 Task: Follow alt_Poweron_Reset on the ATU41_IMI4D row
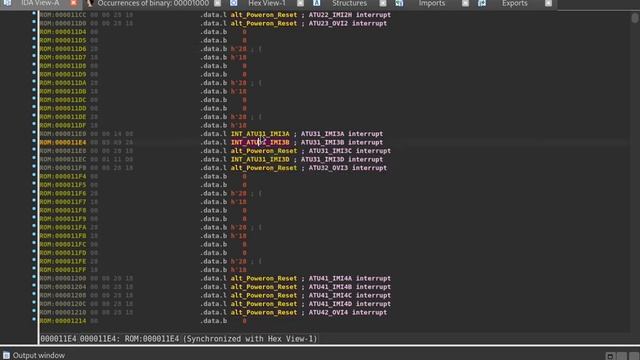click(x=264, y=304)
